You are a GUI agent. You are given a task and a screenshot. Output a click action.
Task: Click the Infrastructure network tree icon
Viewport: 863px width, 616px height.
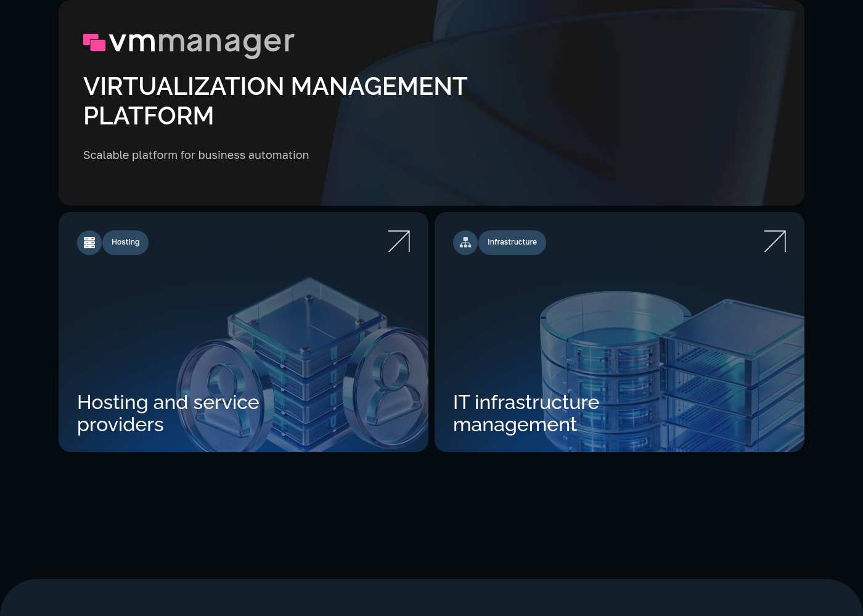[x=465, y=243]
